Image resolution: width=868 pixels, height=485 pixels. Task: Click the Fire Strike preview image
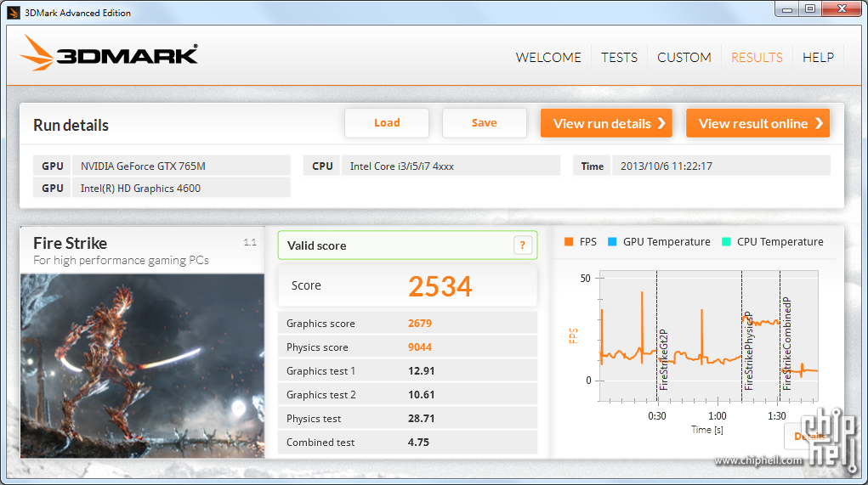pyautogui.click(x=142, y=365)
